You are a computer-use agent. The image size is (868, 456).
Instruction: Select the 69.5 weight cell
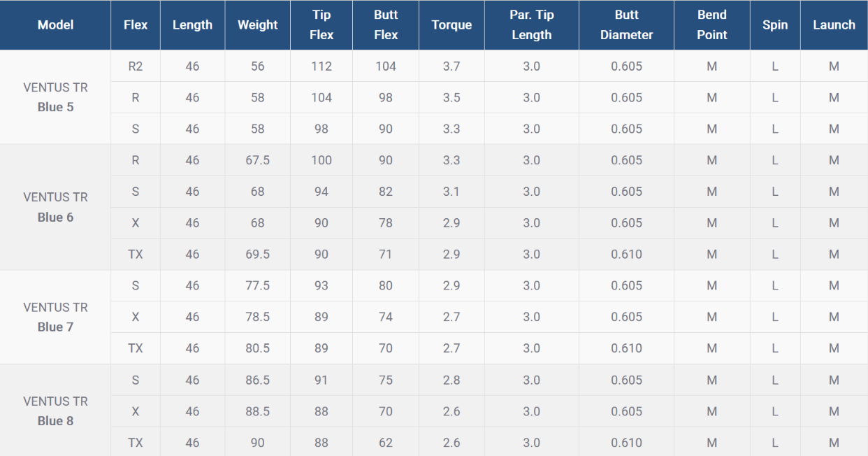(x=258, y=255)
